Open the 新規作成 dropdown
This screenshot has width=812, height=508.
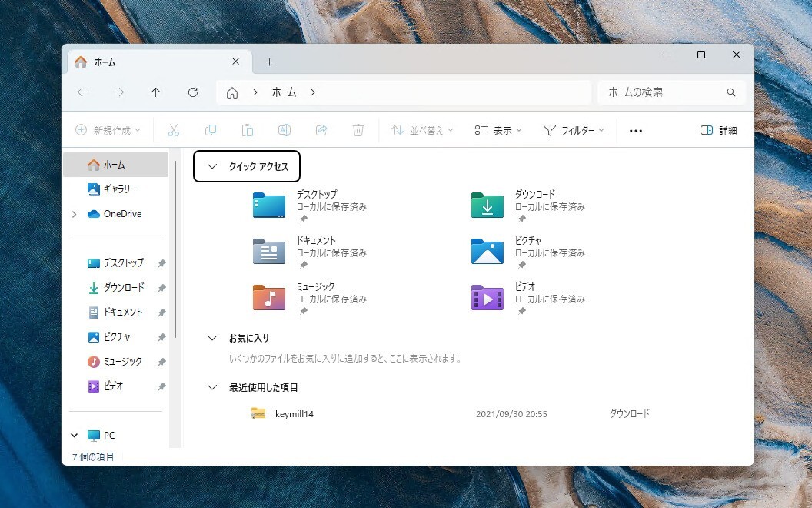point(108,130)
